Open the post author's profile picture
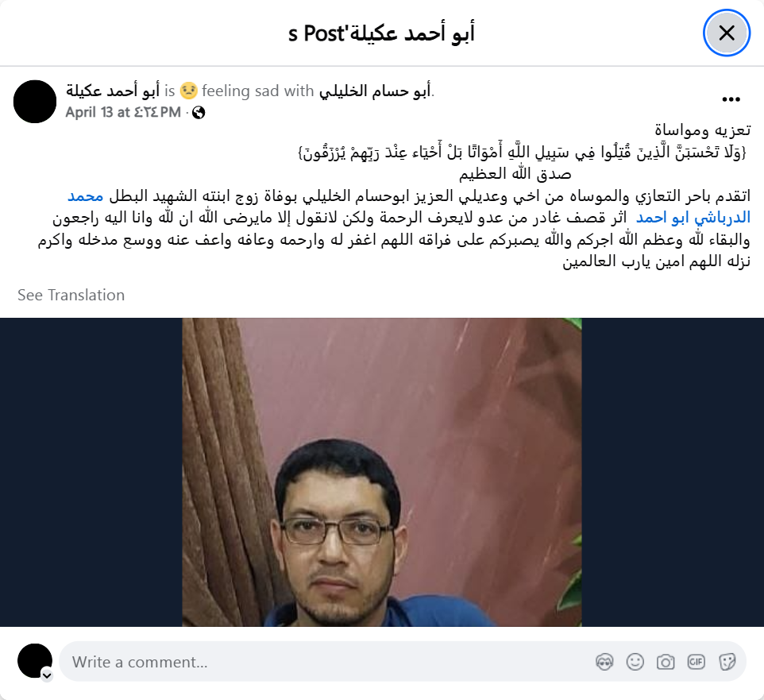 (x=35, y=102)
